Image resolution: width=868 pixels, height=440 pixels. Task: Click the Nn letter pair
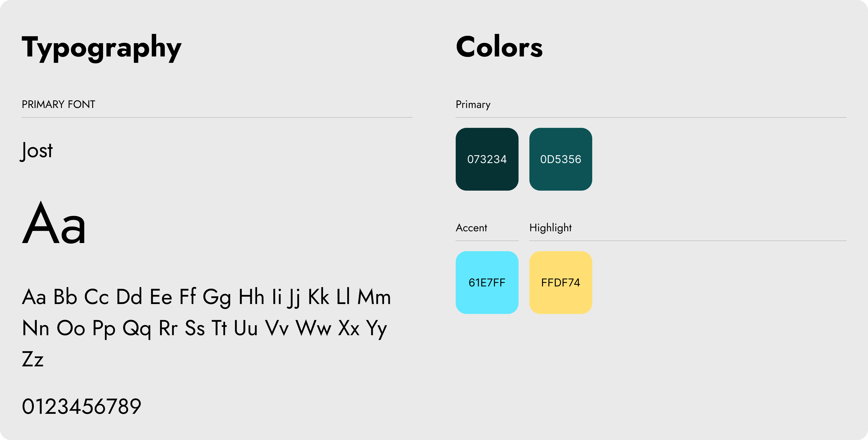point(35,328)
